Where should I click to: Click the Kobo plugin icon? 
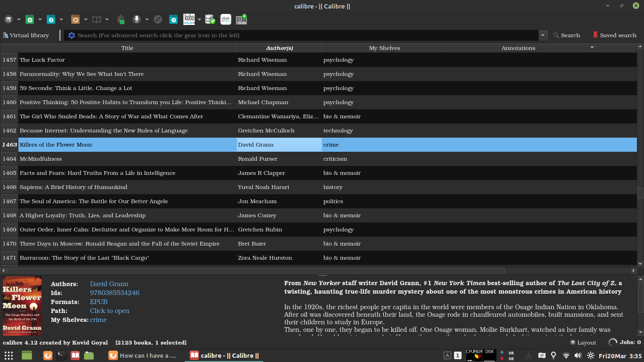pos(189,19)
